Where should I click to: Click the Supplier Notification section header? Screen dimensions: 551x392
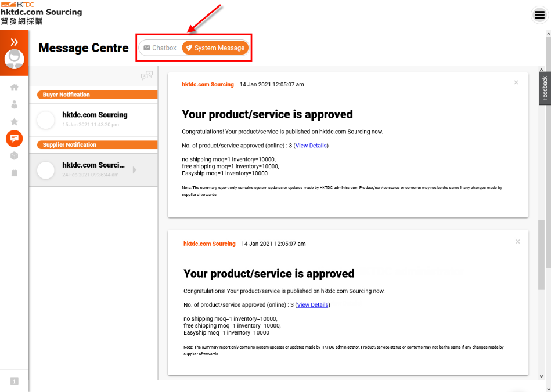point(98,144)
